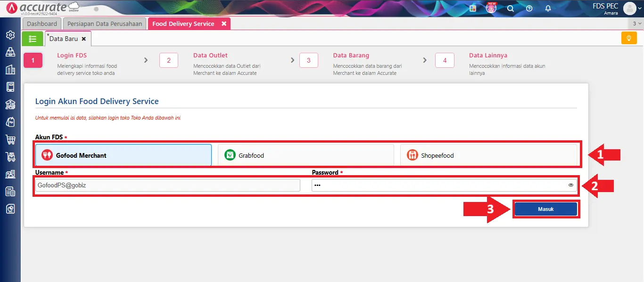Click the help question mark icon
The image size is (644, 282).
529,8
